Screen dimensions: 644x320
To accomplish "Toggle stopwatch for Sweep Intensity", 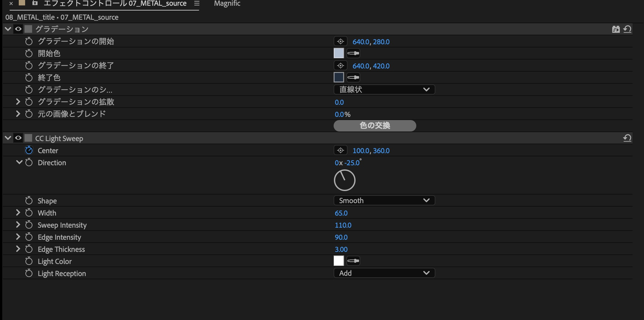I will pos(29,225).
